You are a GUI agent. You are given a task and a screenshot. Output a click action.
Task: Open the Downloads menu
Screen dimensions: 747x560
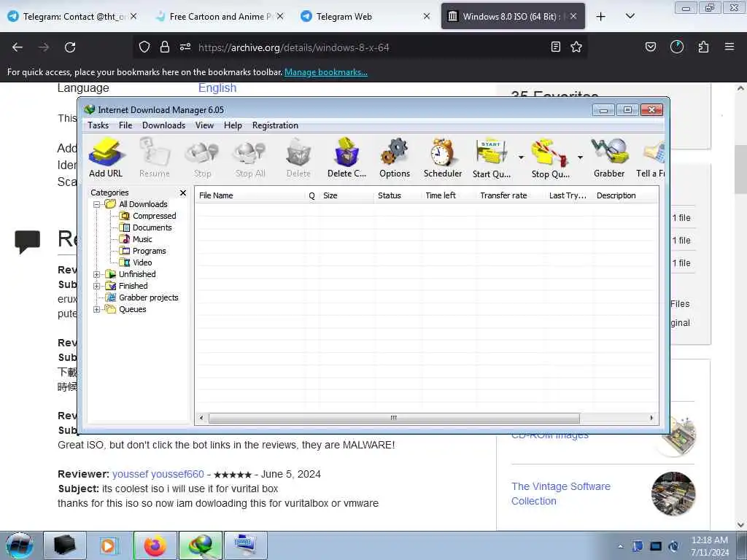[163, 125]
